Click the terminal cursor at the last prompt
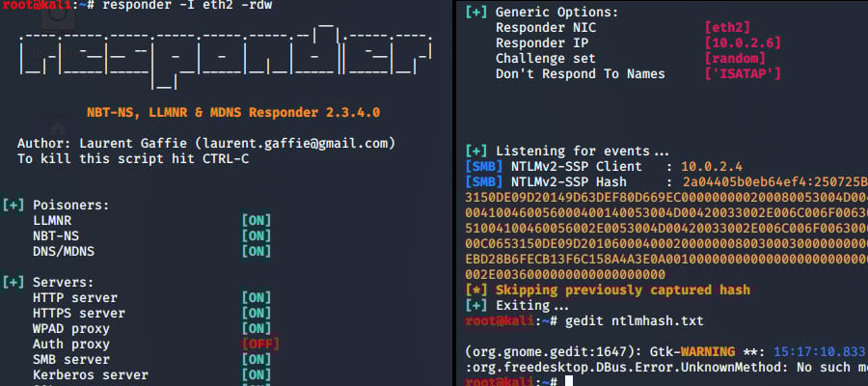The image size is (868, 386). [569, 381]
